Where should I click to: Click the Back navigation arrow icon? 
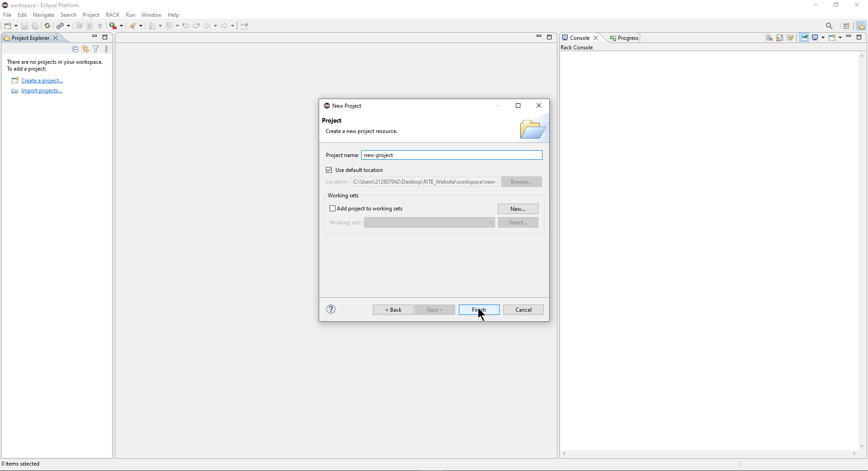pos(207,26)
